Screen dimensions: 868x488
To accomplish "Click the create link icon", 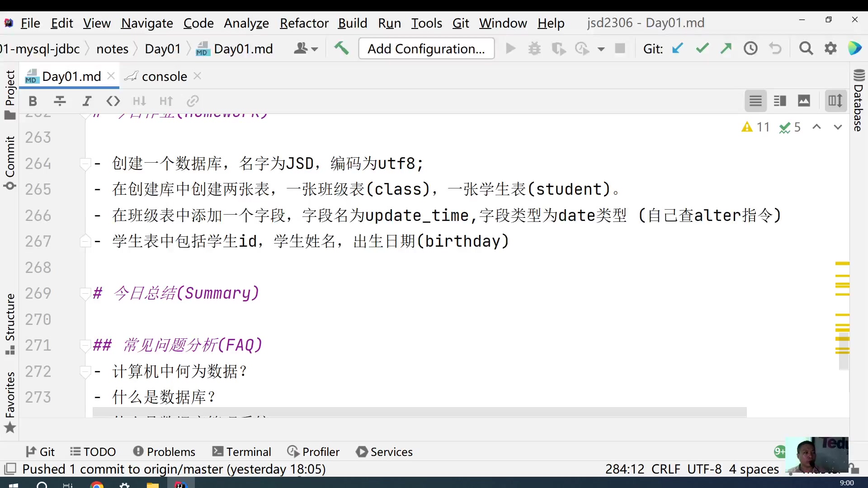I will point(193,101).
